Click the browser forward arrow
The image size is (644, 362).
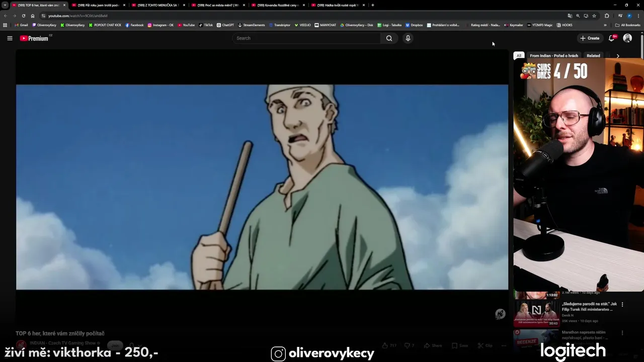[x=15, y=16]
